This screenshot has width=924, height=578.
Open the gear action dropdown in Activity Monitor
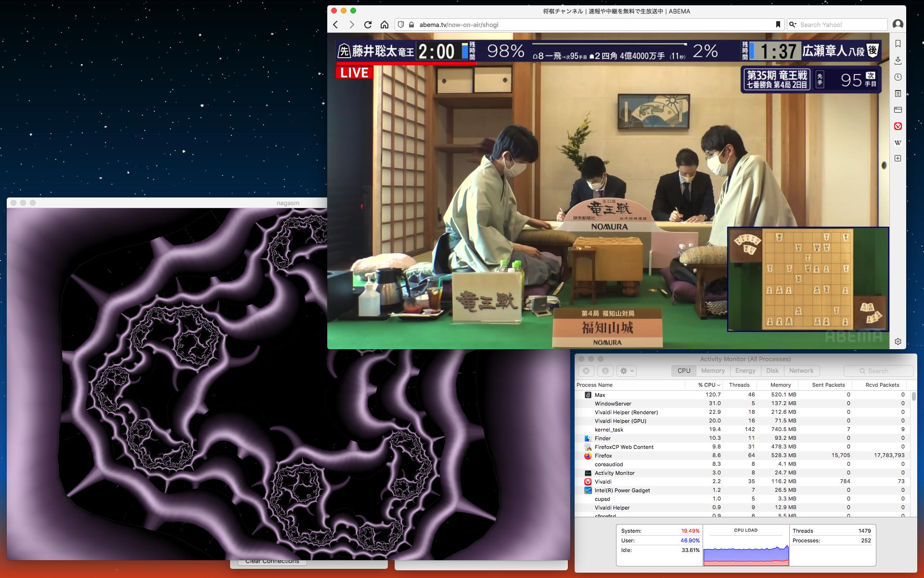(x=627, y=371)
